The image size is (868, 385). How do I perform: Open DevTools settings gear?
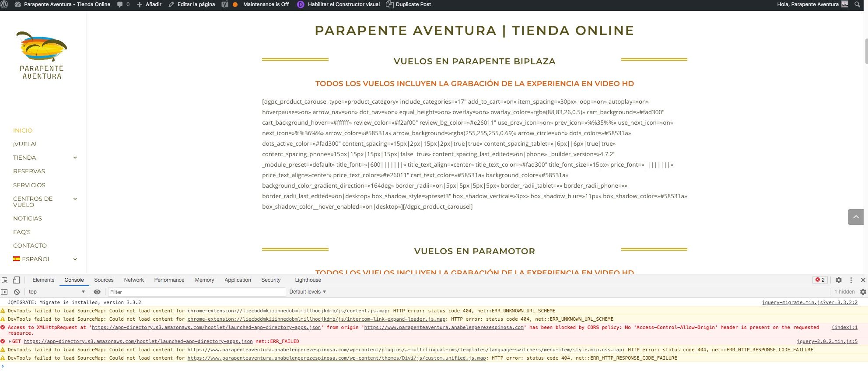point(839,280)
